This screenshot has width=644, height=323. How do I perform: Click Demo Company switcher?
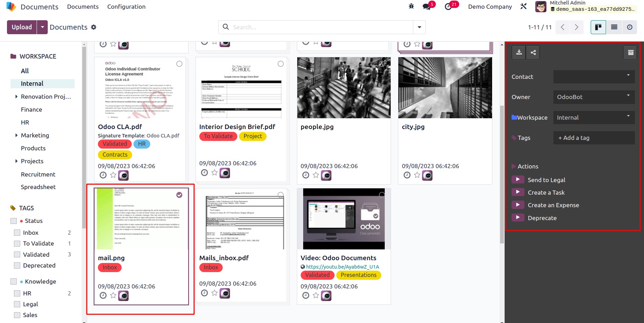(x=490, y=7)
